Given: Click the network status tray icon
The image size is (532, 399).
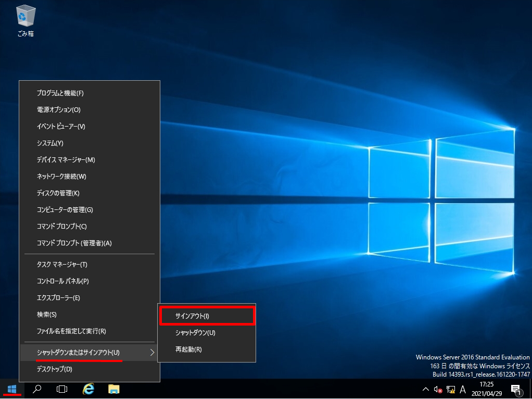Looking at the screenshot, I should click(451, 389).
